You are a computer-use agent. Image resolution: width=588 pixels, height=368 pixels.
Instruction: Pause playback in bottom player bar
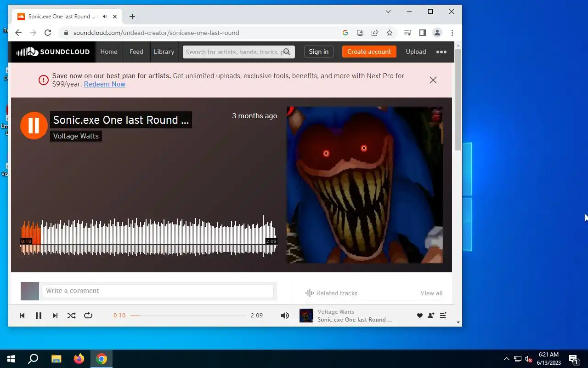pyautogui.click(x=39, y=316)
